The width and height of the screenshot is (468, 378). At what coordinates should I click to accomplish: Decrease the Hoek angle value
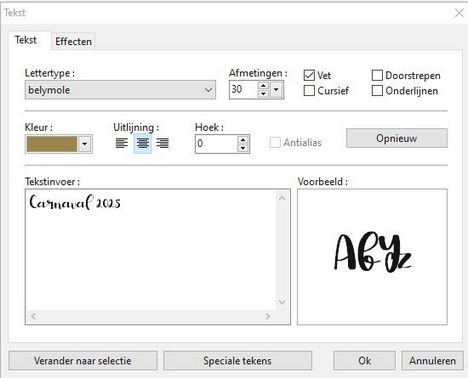coord(243,148)
